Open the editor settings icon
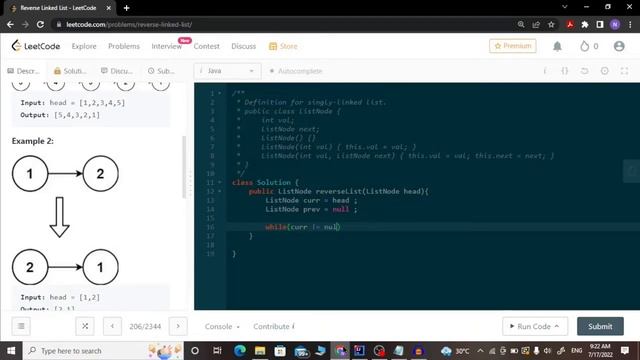Viewport: 640px width, 360px height. click(x=604, y=71)
